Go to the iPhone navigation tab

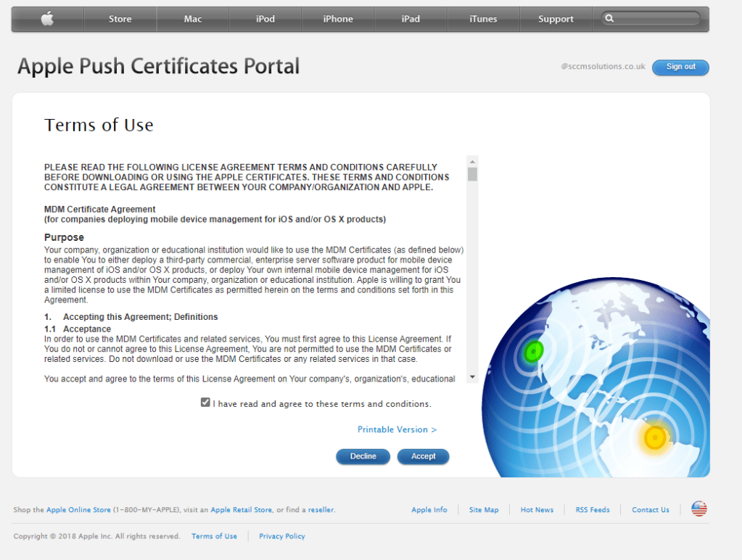pos(338,19)
